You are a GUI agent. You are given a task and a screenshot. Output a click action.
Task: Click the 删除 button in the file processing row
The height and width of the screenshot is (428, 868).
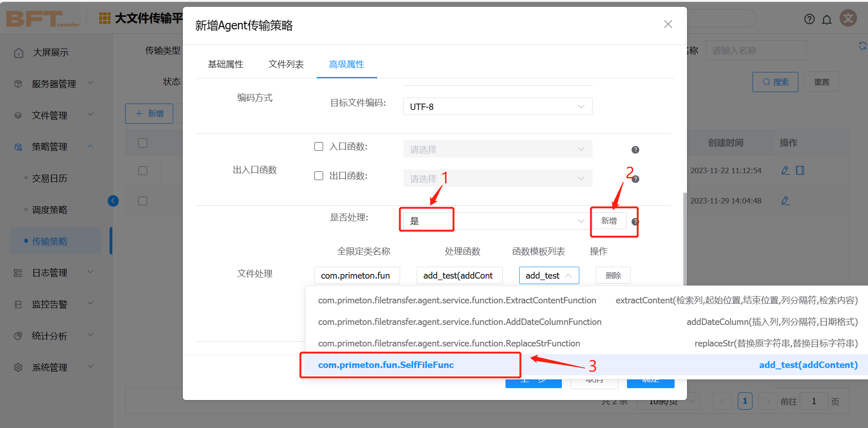point(613,275)
